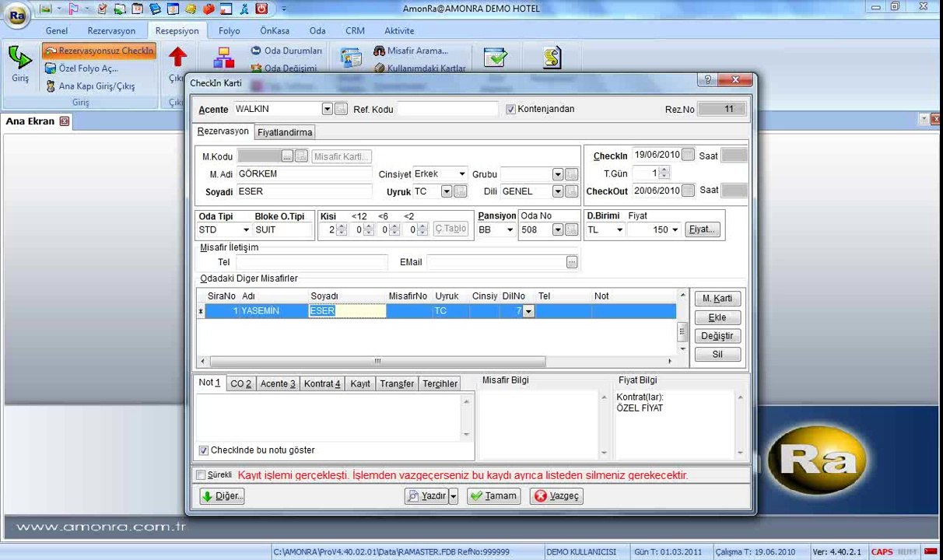Viewport: 943px width, 560px height.
Task: Switch to the Fiyatlandirma tab
Action: coord(285,132)
